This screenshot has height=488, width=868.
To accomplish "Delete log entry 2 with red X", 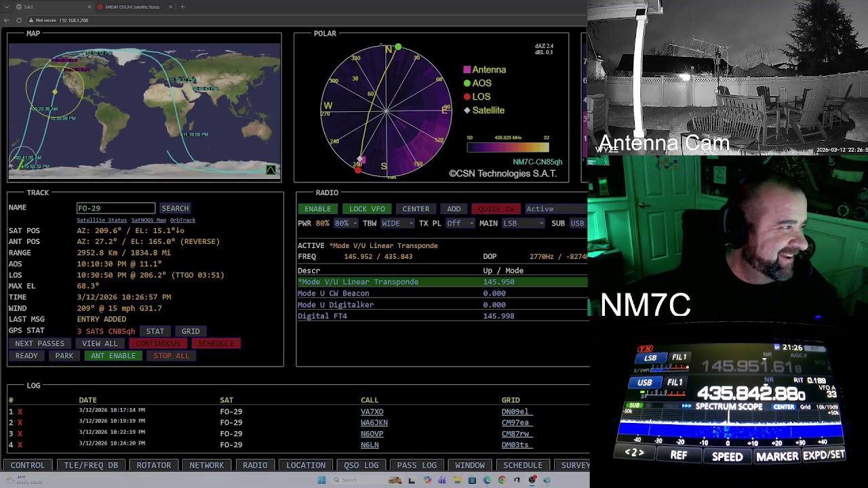I will pos(20,422).
